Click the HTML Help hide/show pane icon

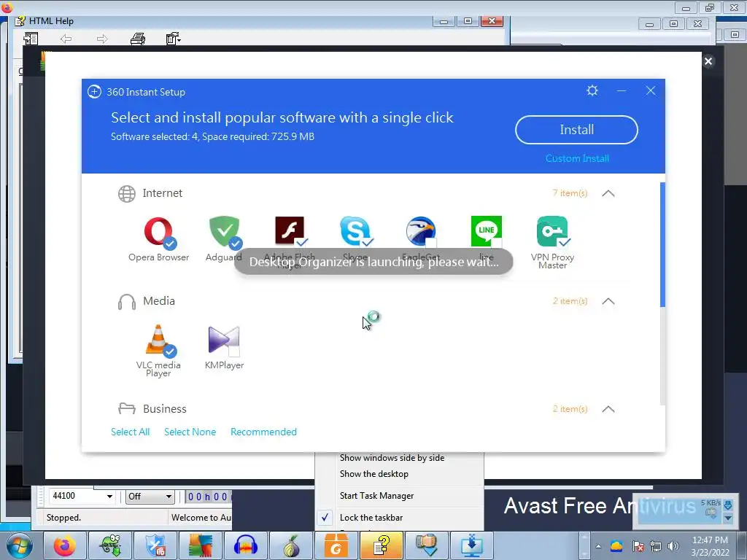[31, 39]
